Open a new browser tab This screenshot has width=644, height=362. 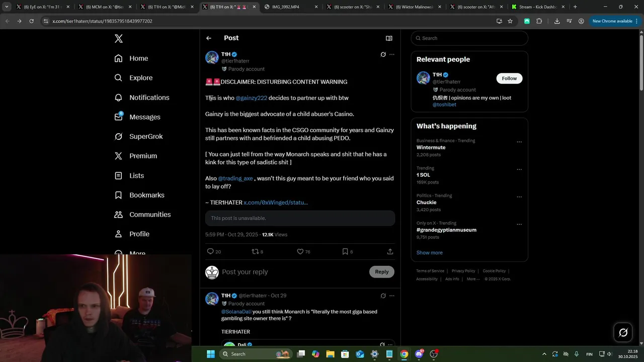click(575, 7)
